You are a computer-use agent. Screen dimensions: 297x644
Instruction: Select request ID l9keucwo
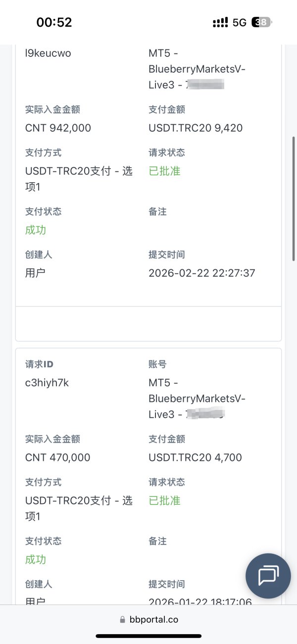tap(48, 53)
